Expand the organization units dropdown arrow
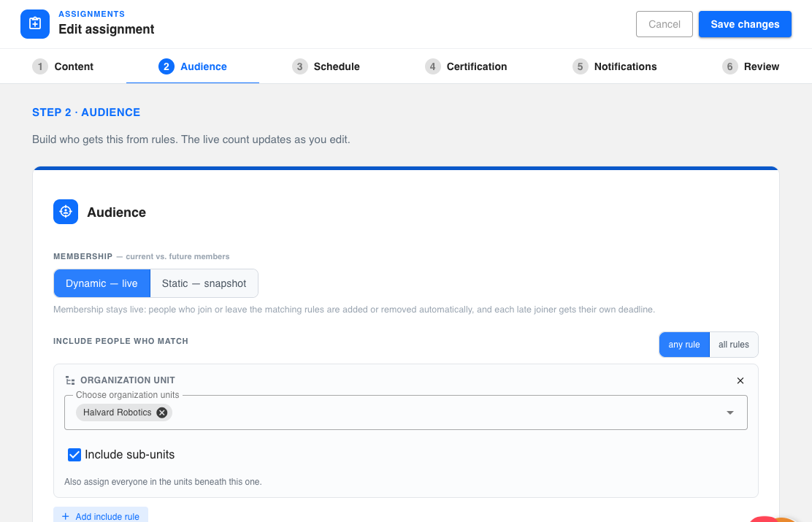The image size is (812, 522). tap(729, 412)
